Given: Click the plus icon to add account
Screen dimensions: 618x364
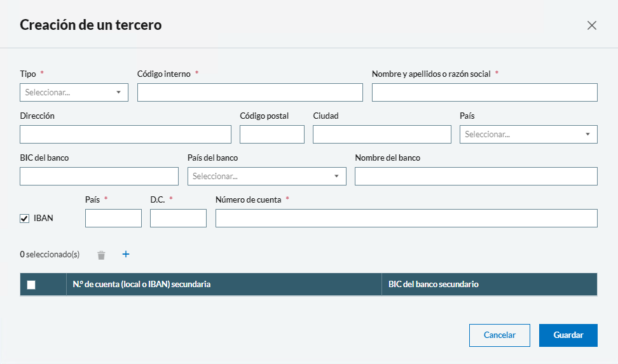Looking at the screenshot, I should [x=125, y=254].
